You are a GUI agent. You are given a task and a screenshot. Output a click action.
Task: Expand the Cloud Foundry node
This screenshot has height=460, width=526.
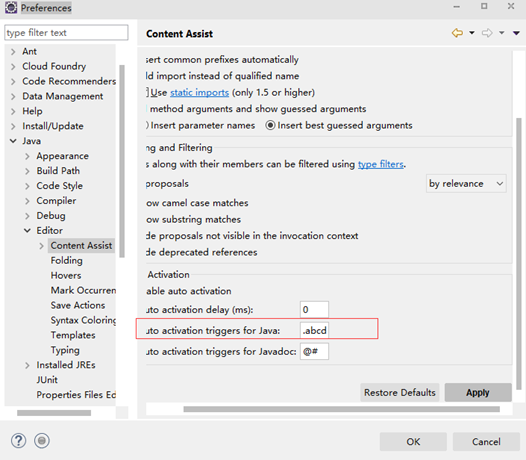(x=13, y=66)
